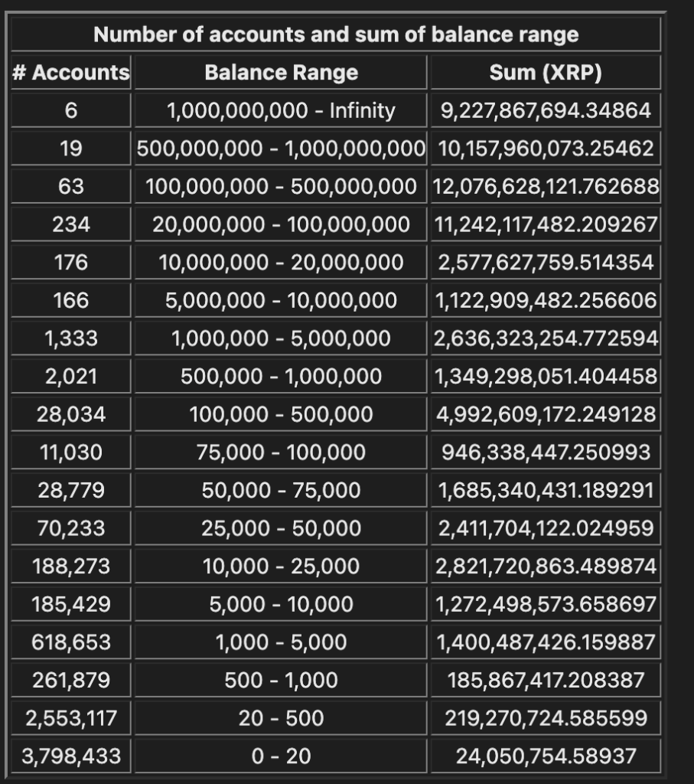Screen dimensions: 694x784
Task: Click the sum value 9,227,867,694.34864
Action: (546, 111)
